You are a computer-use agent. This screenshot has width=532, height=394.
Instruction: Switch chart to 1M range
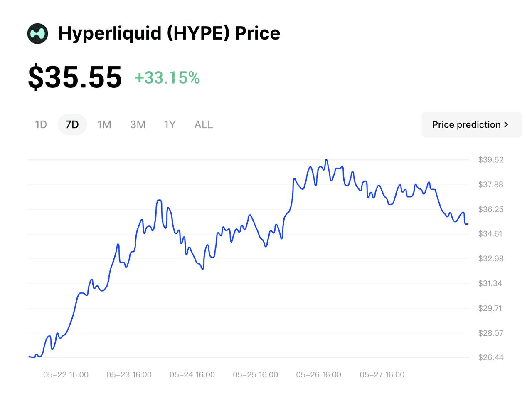[104, 124]
